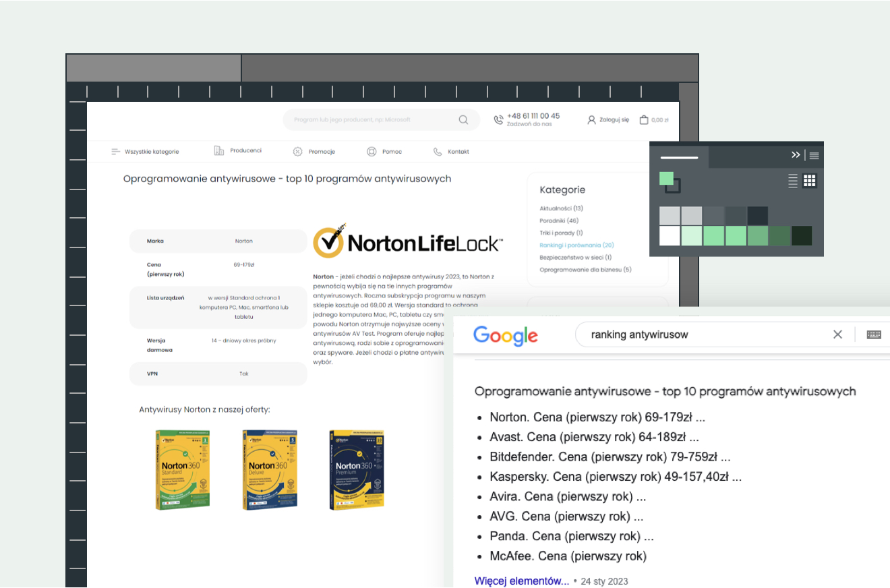890x588 pixels.
Task: Click the Więcej elementów link in Google
Action: pyautogui.click(x=522, y=581)
